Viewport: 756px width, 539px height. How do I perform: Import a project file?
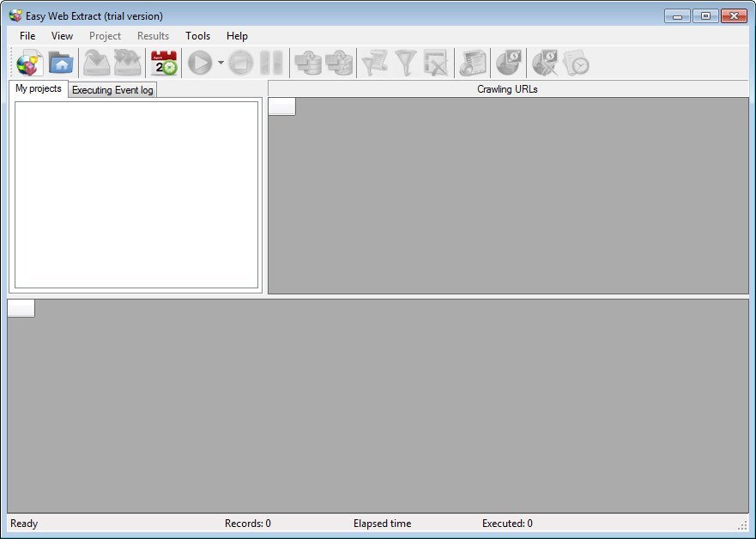point(94,62)
